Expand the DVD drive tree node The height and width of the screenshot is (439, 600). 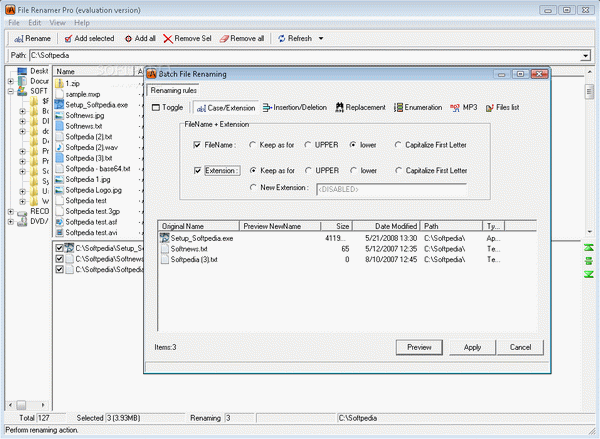click(x=11, y=221)
